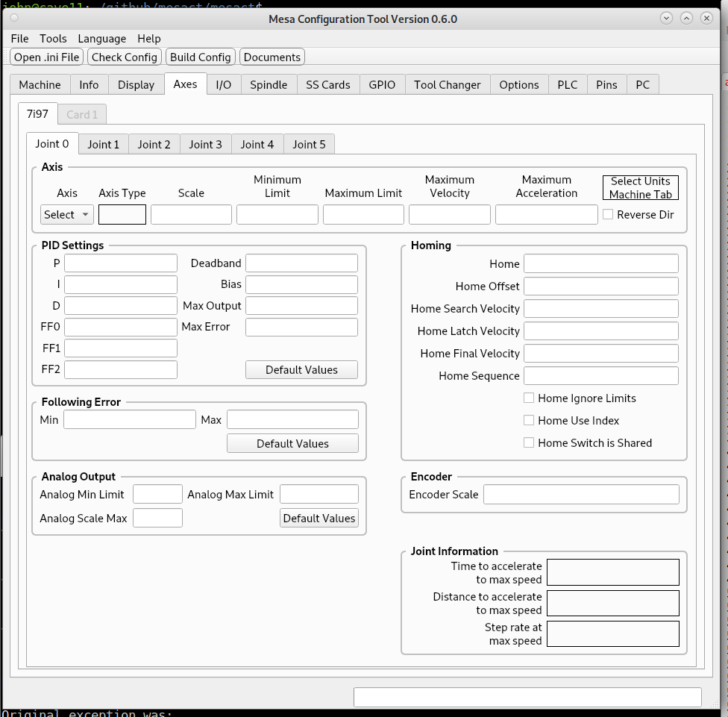Enable Home Use Index checkbox
This screenshot has width=728, height=717.
(571, 420)
